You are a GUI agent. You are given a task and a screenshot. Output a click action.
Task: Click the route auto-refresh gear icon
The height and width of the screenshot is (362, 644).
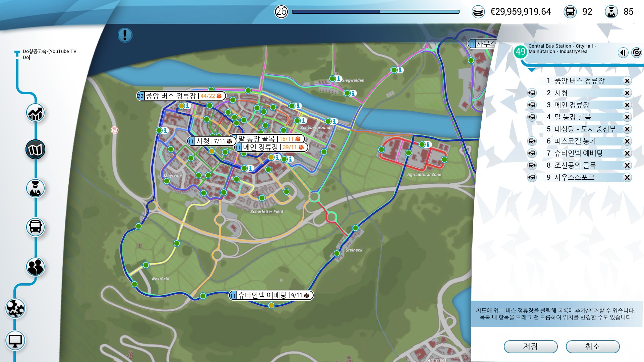(636, 53)
